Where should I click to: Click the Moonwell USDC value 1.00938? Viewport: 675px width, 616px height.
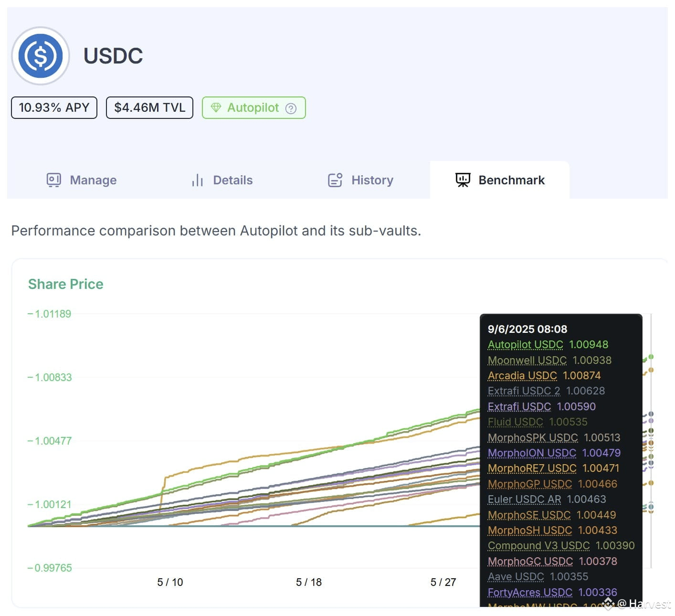click(x=592, y=361)
